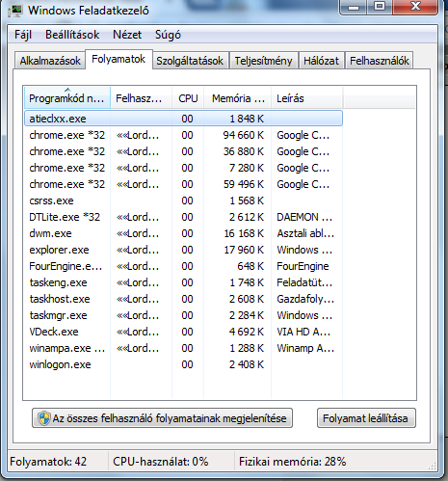This screenshot has width=448, height=481.
Task: Click CPU-használat: 0% in status bar
Action: [x=161, y=462]
